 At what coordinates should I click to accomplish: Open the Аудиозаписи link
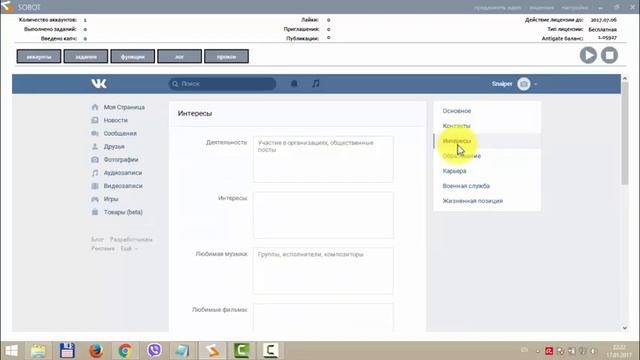click(123, 173)
